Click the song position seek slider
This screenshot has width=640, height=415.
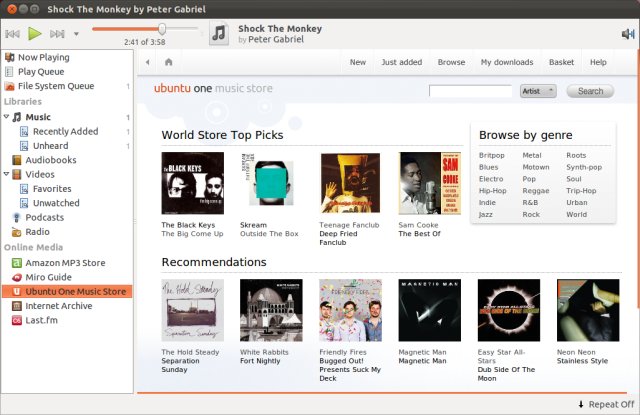[145, 29]
